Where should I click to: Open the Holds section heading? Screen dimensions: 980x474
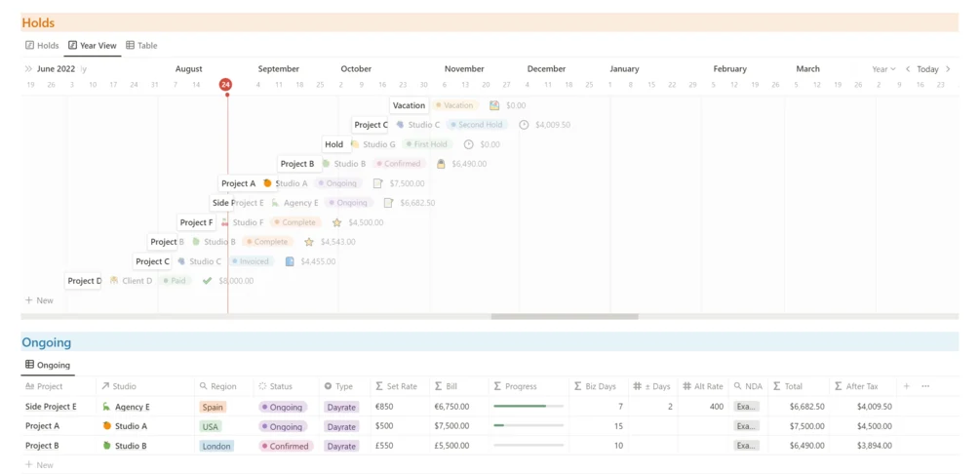[38, 23]
